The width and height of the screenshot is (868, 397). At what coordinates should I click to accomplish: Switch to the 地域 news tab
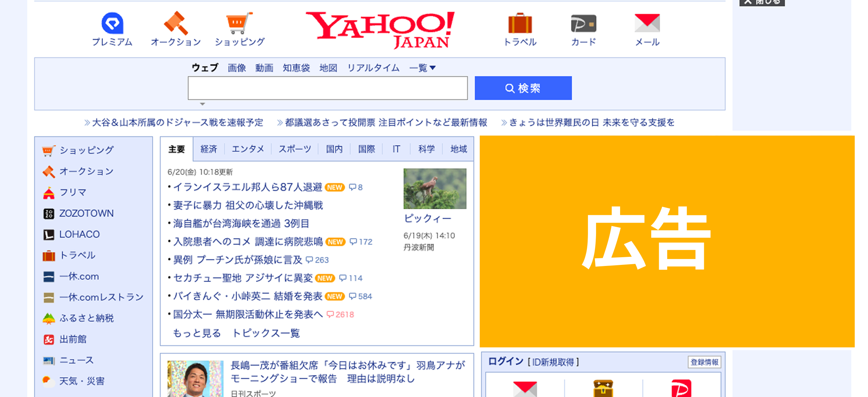point(458,149)
